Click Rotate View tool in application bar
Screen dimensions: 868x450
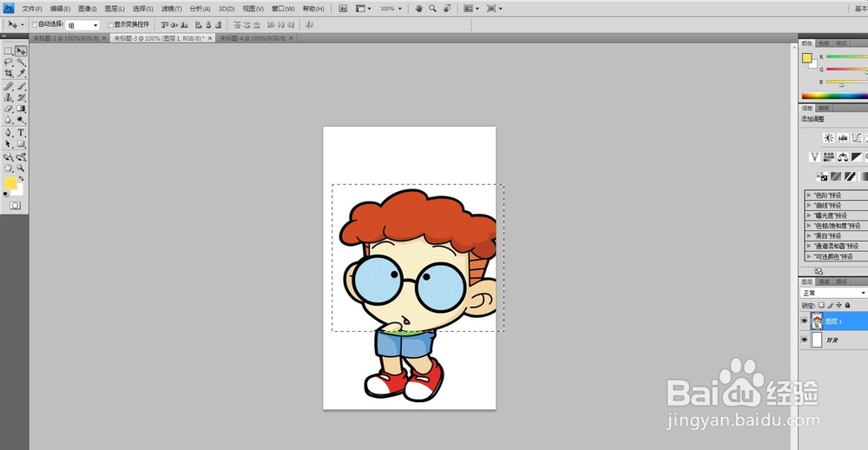tap(447, 9)
